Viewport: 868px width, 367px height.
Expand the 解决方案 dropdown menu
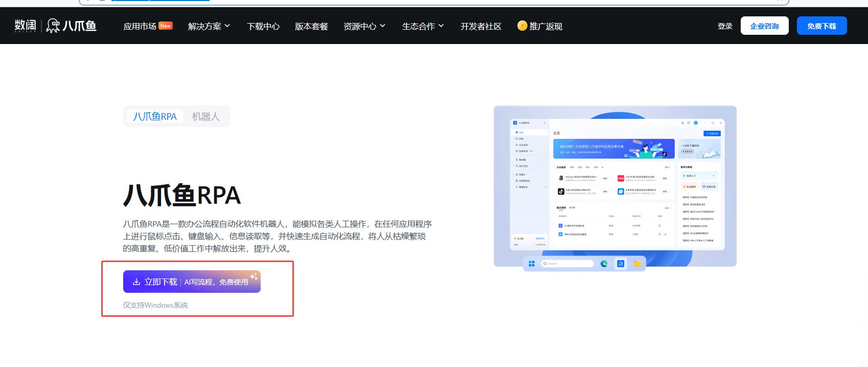coord(209,26)
